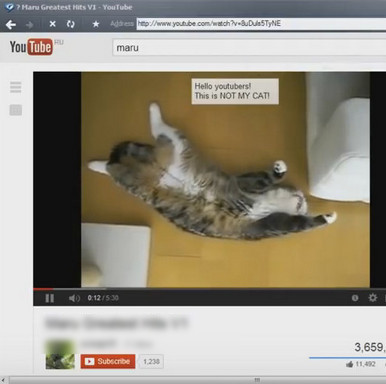
Task: Toggle annotations with the info icon in player
Action: pos(355,298)
